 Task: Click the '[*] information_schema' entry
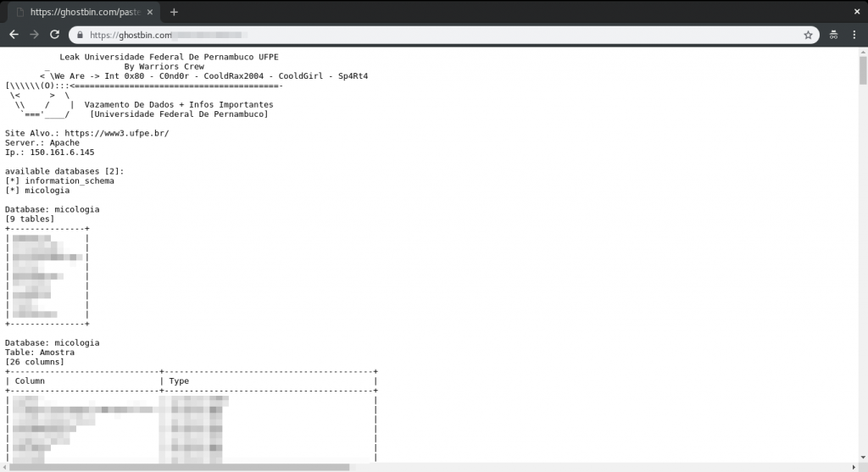60,181
